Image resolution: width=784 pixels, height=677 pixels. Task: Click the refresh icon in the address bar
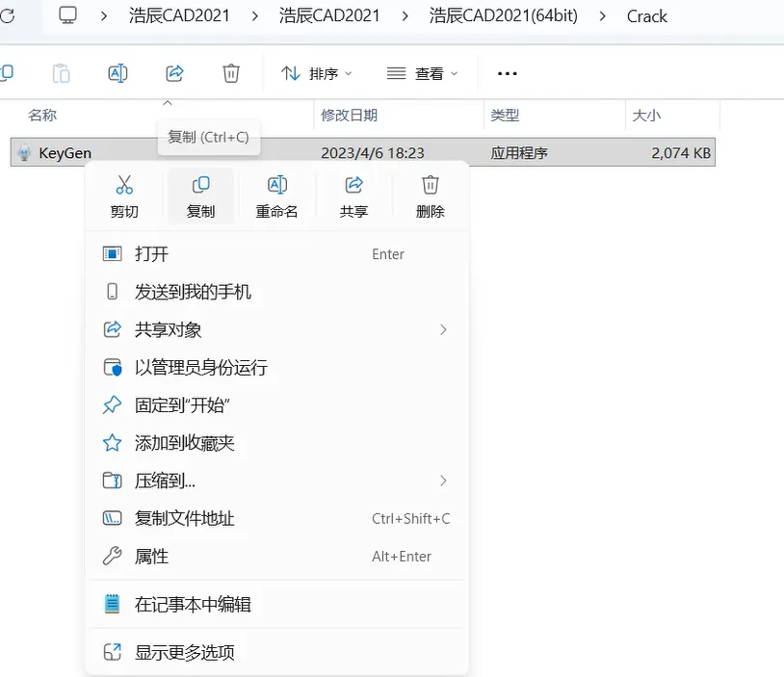coord(7,15)
